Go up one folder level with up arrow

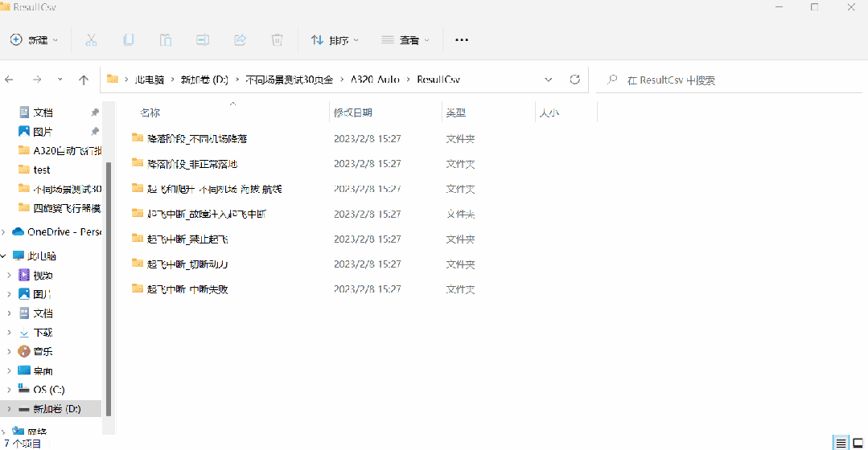(x=84, y=80)
